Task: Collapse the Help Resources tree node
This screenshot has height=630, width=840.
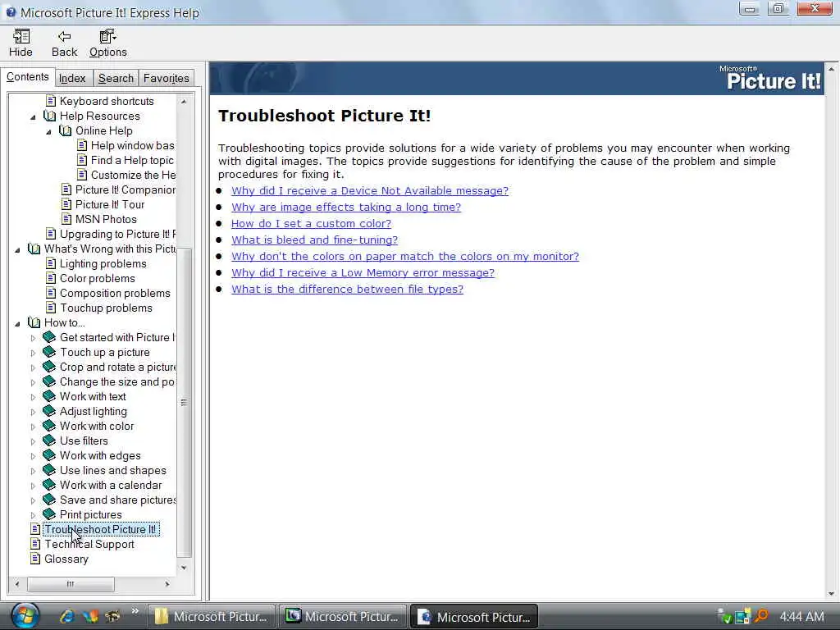Action: click(33, 116)
